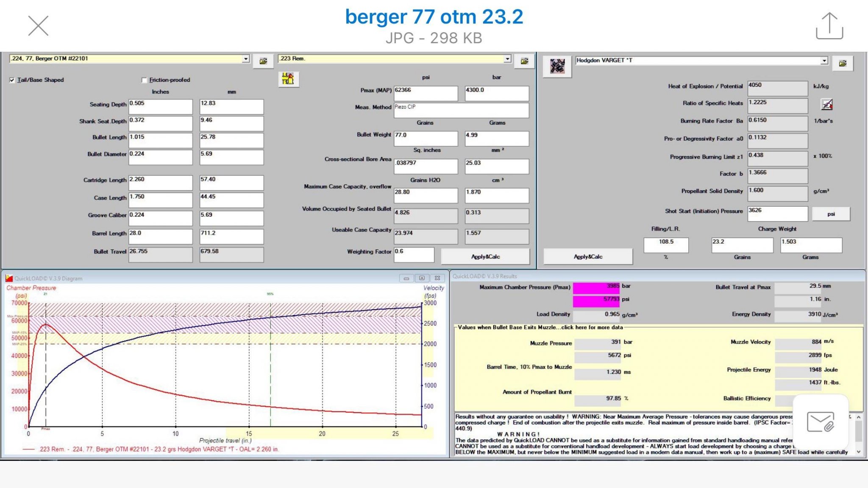Expand the .223 Rem. cartridge dropdown
868x488 pixels.
click(x=507, y=59)
